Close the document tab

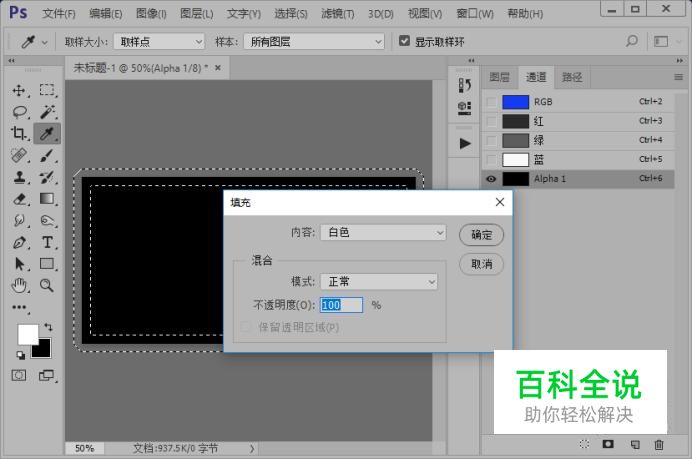click(218, 68)
